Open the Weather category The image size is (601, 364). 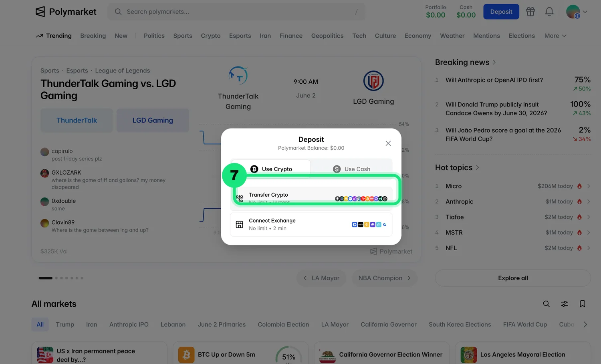452,36
